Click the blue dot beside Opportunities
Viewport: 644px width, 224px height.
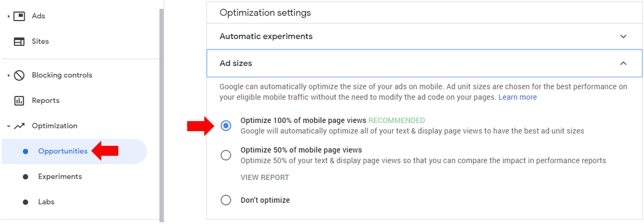tap(25, 151)
